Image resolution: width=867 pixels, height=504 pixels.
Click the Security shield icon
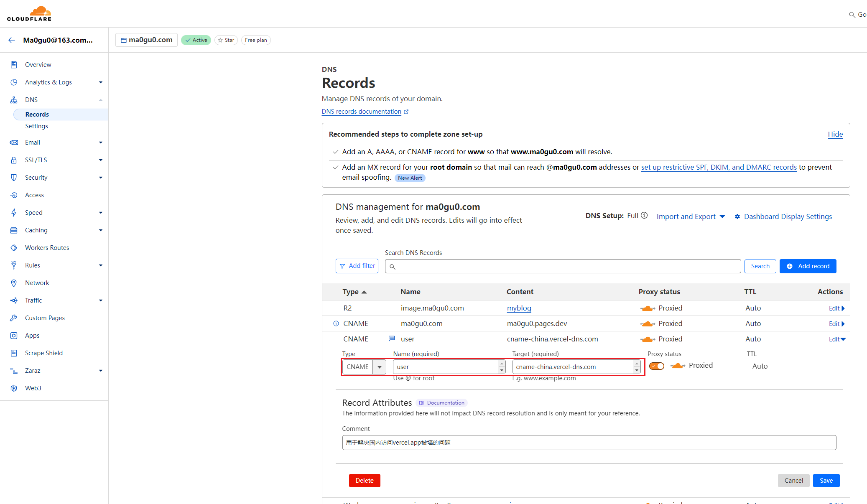(14, 178)
